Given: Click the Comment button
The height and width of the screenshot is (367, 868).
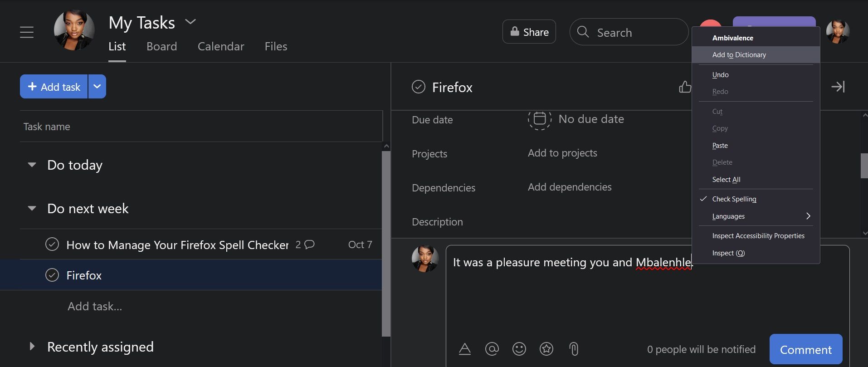Looking at the screenshot, I should click(806, 349).
